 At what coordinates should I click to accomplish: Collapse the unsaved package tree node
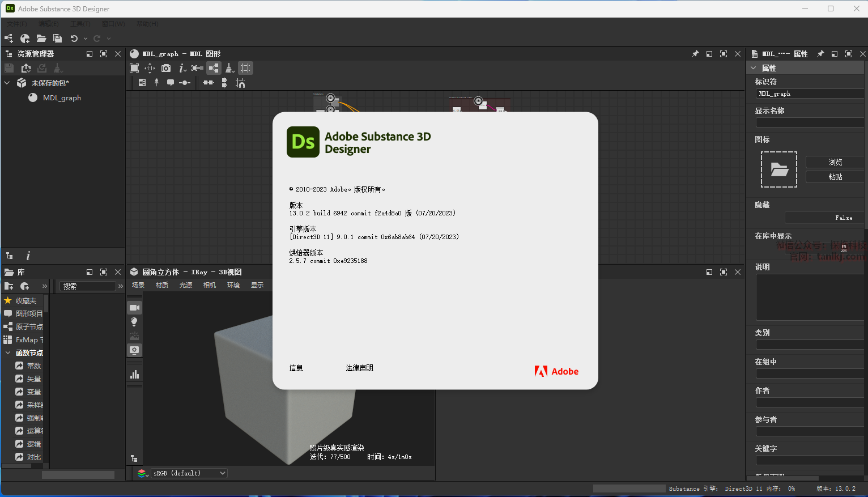(x=7, y=83)
